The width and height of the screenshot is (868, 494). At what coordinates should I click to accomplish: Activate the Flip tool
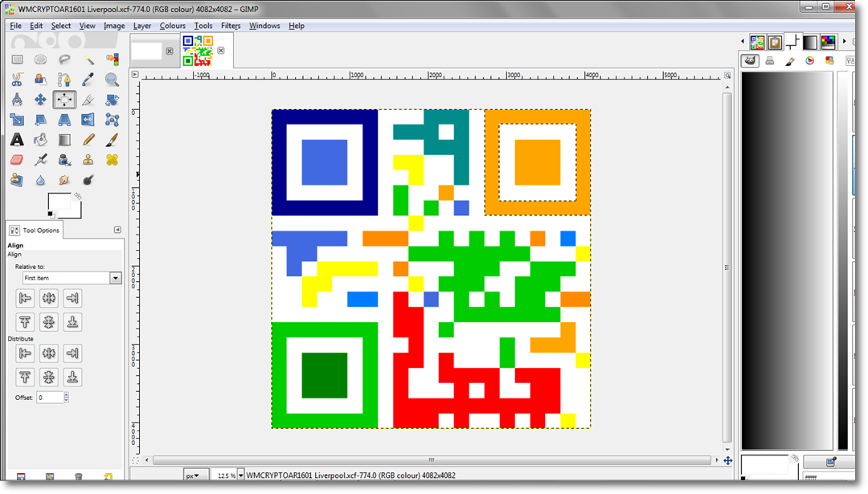click(88, 120)
